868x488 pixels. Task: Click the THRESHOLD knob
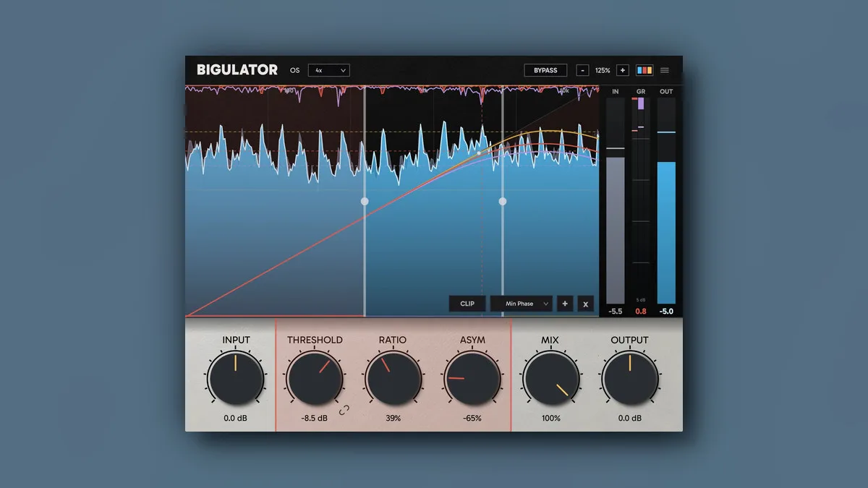pos(315,379)
